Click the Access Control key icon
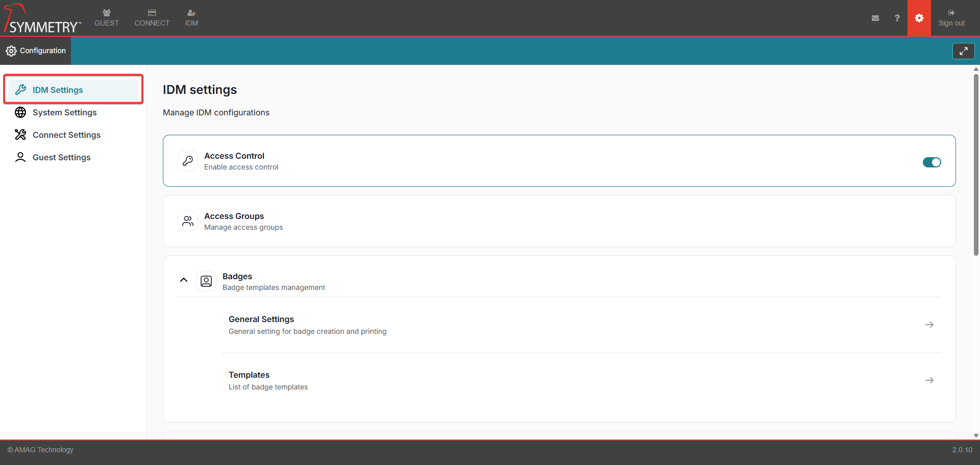The image size is (980, 465). click(188, 161)
